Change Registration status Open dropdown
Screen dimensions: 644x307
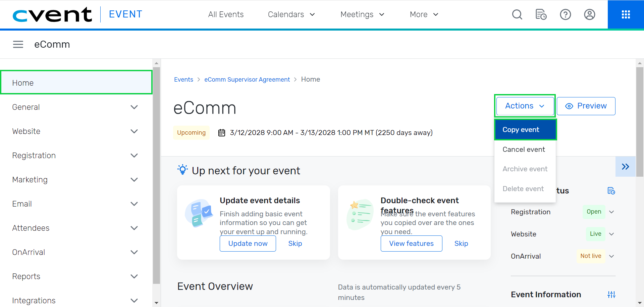click(598, 212)
